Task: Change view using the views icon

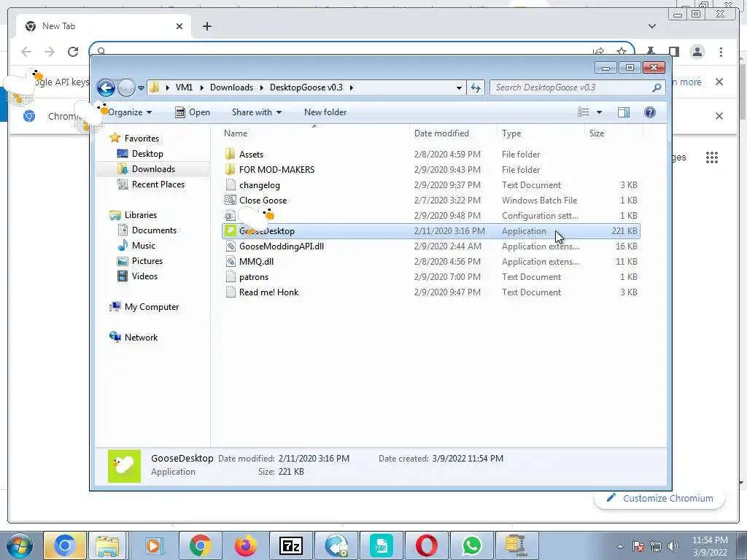Action: 583,112
